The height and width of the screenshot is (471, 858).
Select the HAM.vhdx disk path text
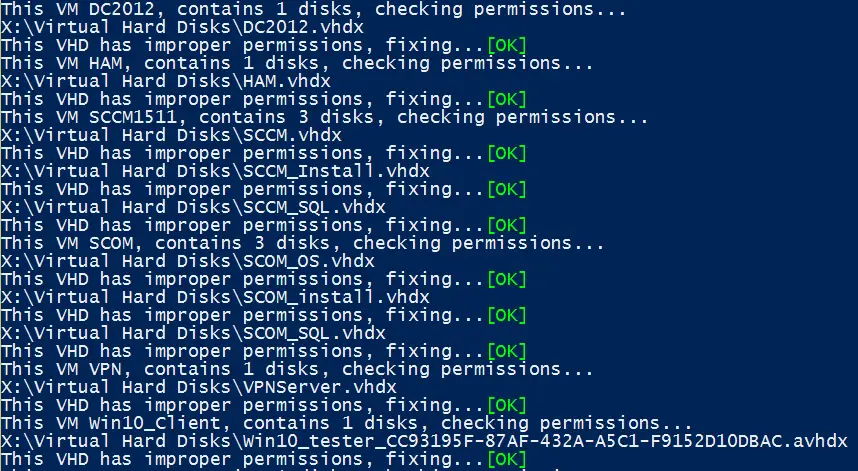pos(166,81)
